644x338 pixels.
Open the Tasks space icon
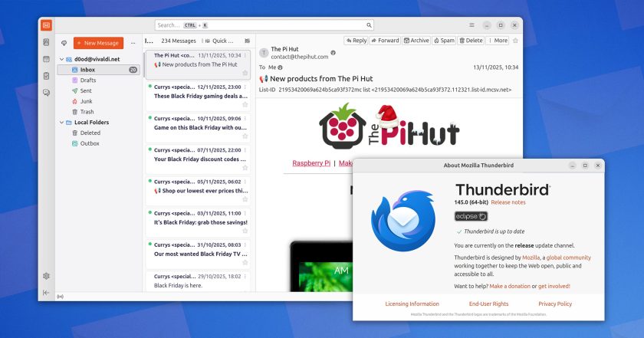(x=47, y=76)
